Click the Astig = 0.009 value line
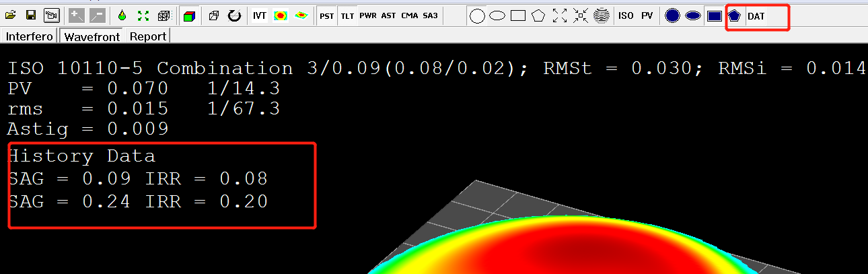Image resolution: width=868 pixels, height=274 pixels. 87,129
